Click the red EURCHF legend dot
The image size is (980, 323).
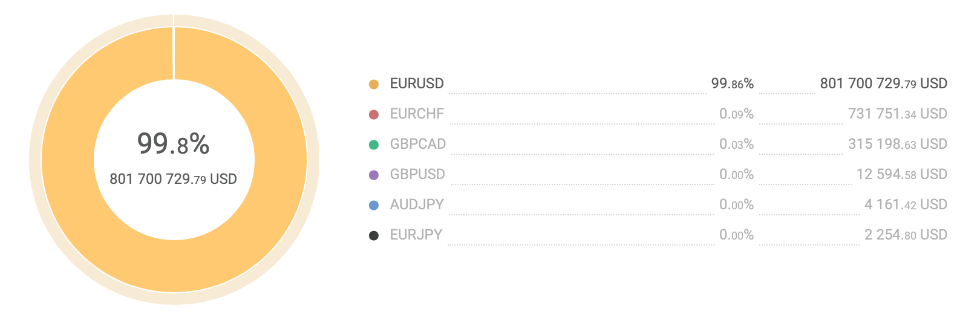pyautogui.click(x=374, y=114)
